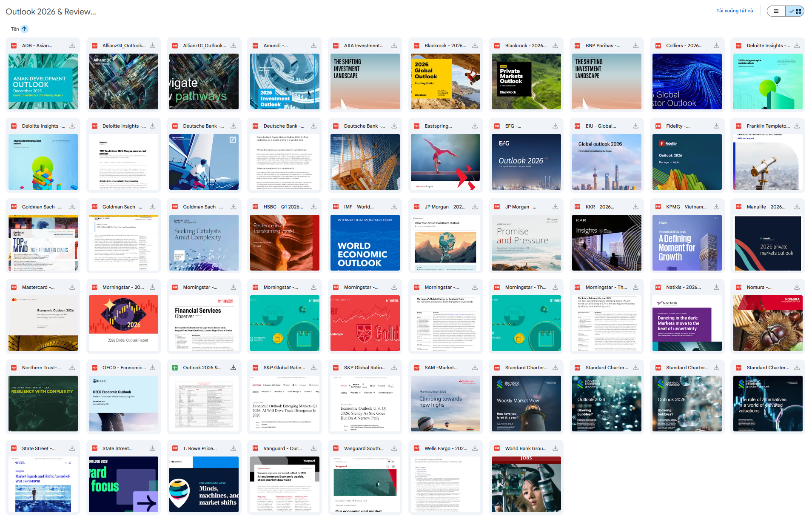The width and height of the screenshot is (812, 525).
Task: Click Tải xuống tất cả link
Action: click(734, 11)
